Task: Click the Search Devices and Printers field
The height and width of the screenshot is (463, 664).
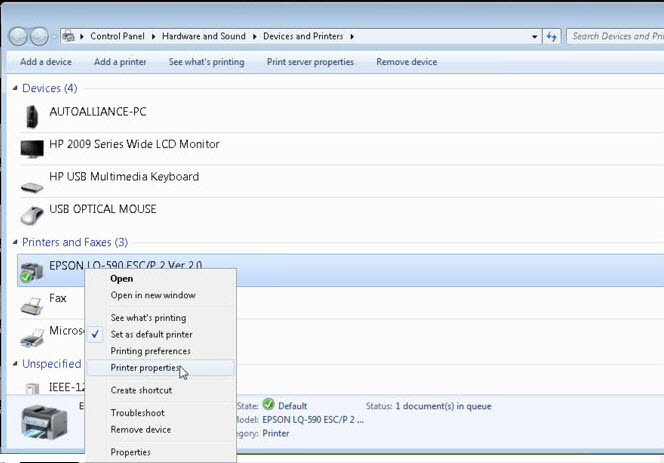Action: [612, 37]
